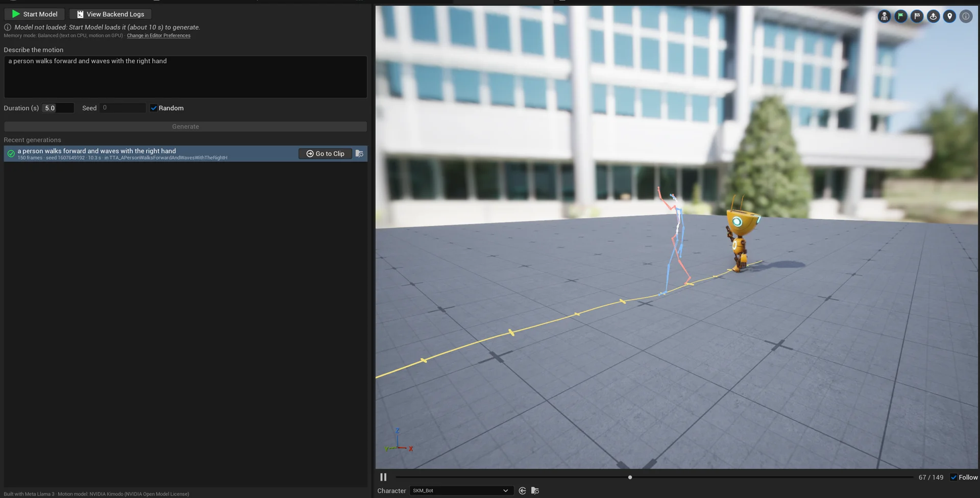980x498 pixels.
Task: Click the Duration (s) input field
Action: pos(58,108)
